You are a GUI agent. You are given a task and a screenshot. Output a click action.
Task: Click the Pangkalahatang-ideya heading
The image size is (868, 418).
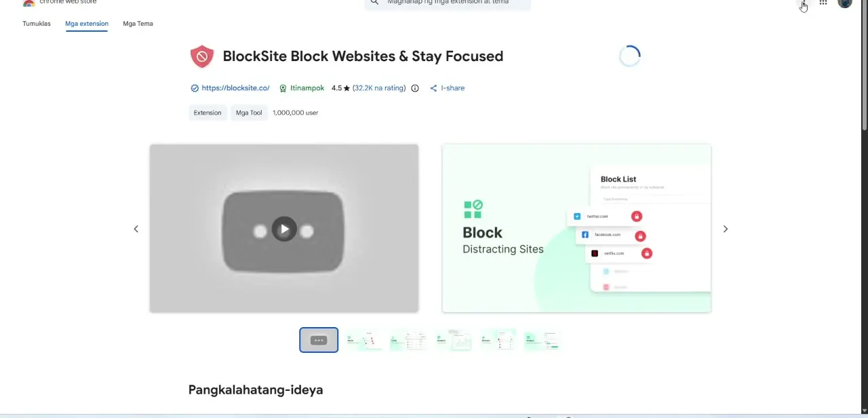pos(256,389)
